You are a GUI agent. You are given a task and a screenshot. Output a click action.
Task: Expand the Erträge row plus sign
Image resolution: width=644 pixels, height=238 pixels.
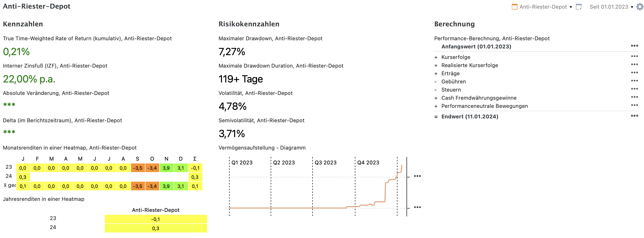(x=436, y=74)
